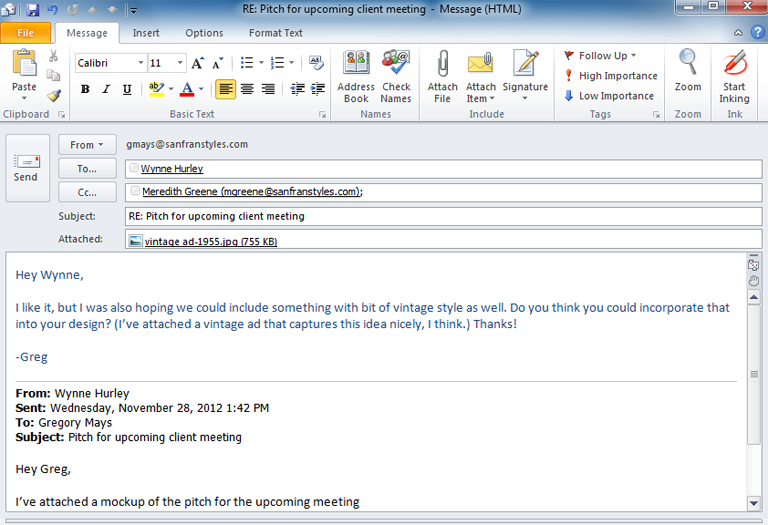Image resolution: width=768 pixels, height=525 pixels.
Task: Click the Send button
Action: click(26, 167)
